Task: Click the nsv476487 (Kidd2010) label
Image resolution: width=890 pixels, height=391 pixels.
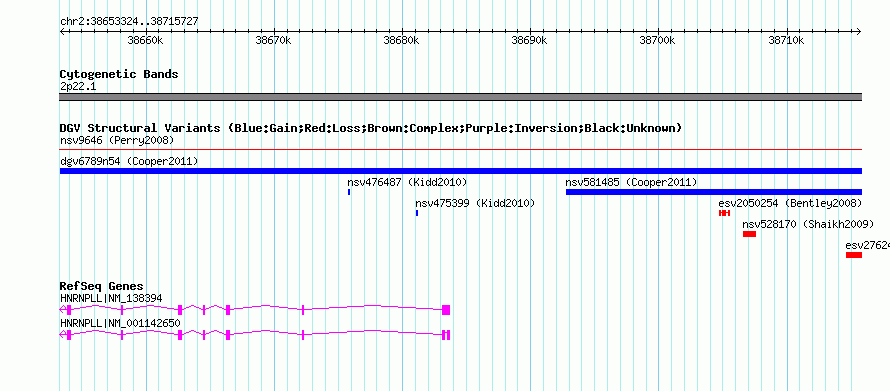Action: coord(407,183)
